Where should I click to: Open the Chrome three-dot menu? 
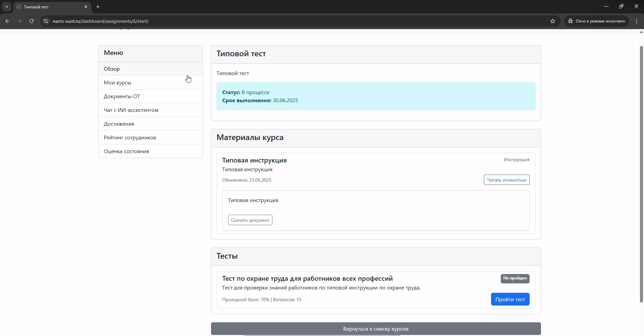tap(637, 21)
